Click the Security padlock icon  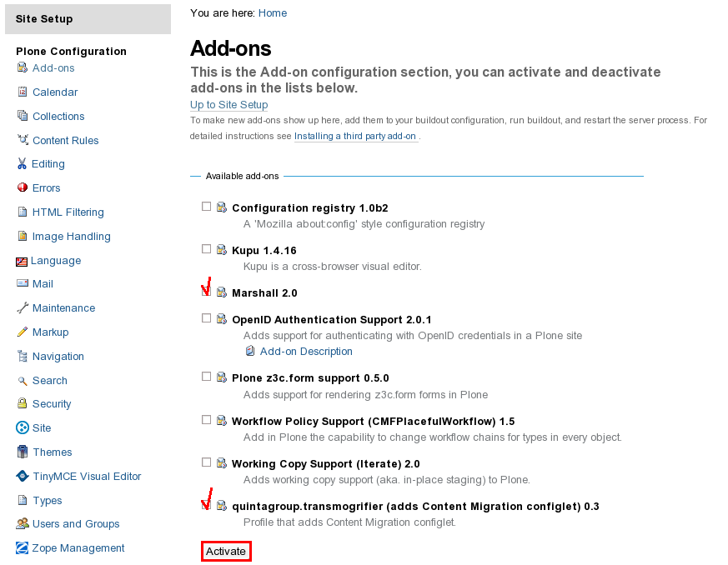click(23, 404)
